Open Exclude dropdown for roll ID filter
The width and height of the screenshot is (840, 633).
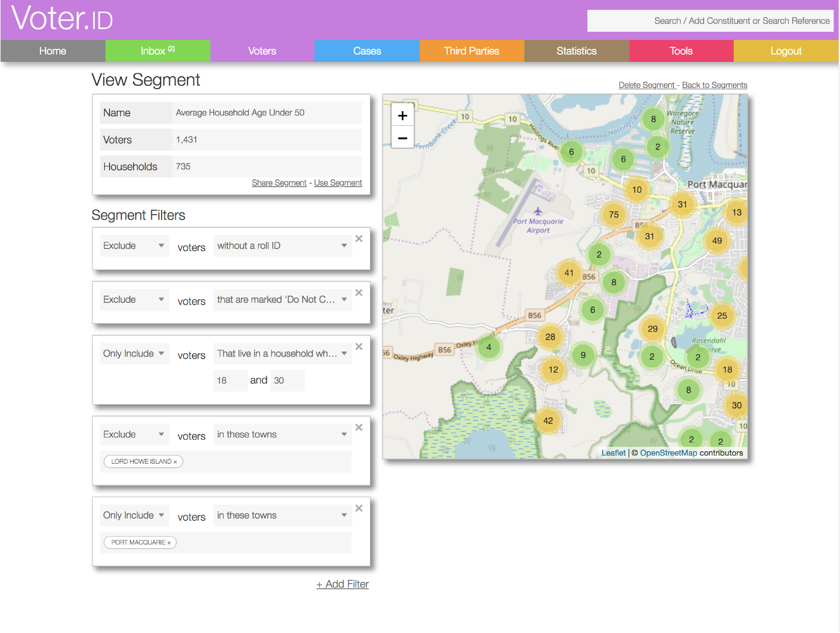(x=134, y=246)
